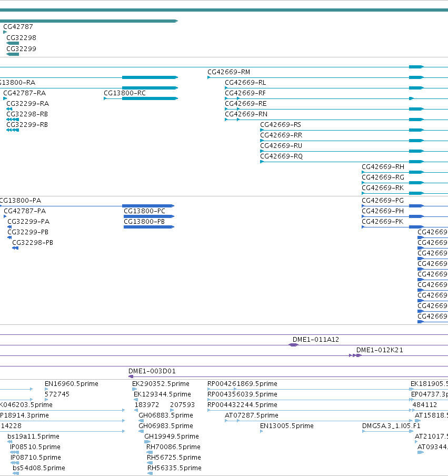Open protein CG13800-PB label
The image size is (448, 476).
[x=144, y=222]
